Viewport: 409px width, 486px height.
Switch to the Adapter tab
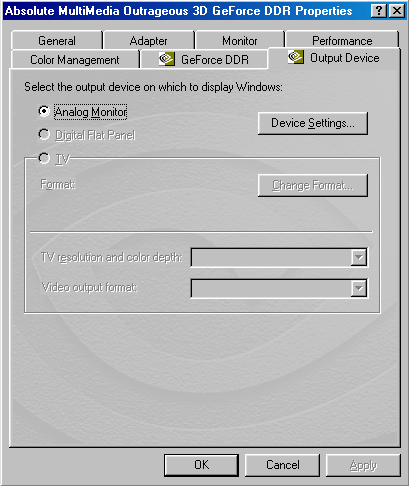[x=149, y=40]
